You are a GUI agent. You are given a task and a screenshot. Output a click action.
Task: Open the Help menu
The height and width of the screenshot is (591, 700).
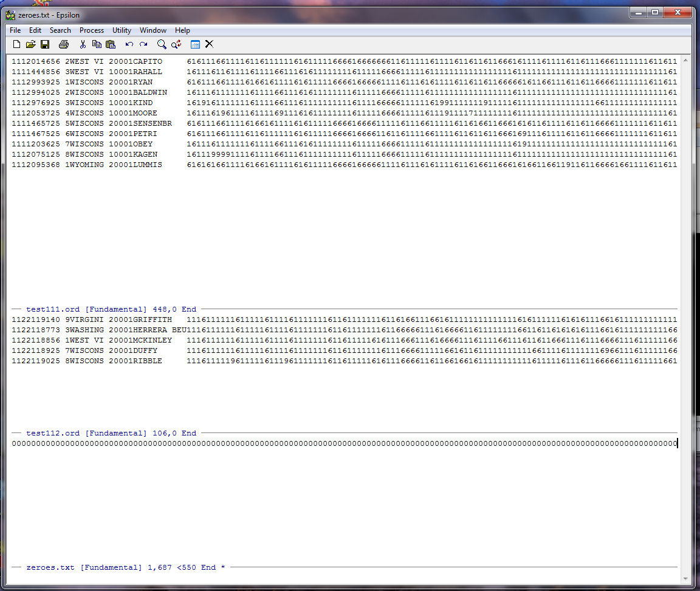click(182, 30)
